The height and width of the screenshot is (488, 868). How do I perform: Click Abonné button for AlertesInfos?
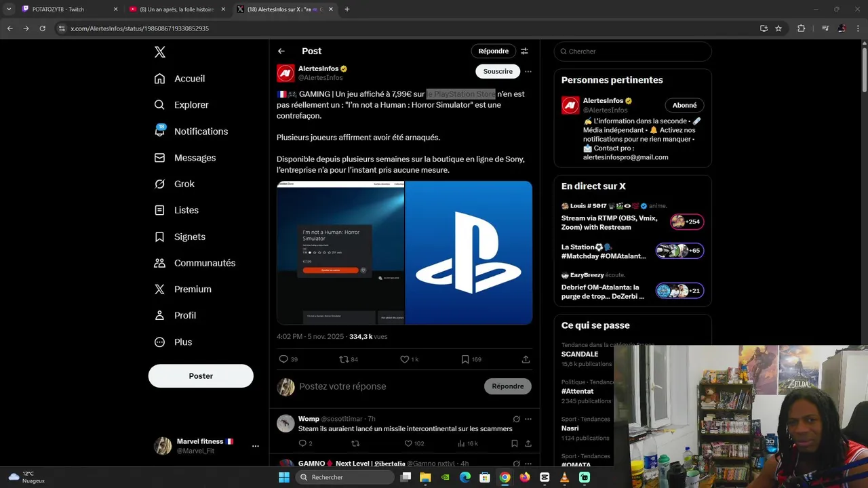pyautogui.click(x=684, y=105)
